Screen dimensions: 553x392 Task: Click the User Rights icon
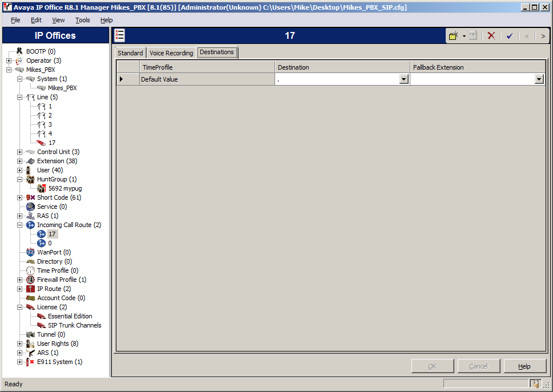pos(31,343)
